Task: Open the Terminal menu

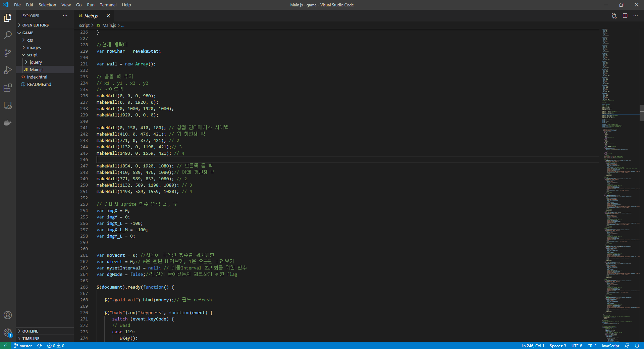Action: coord(108,5)
